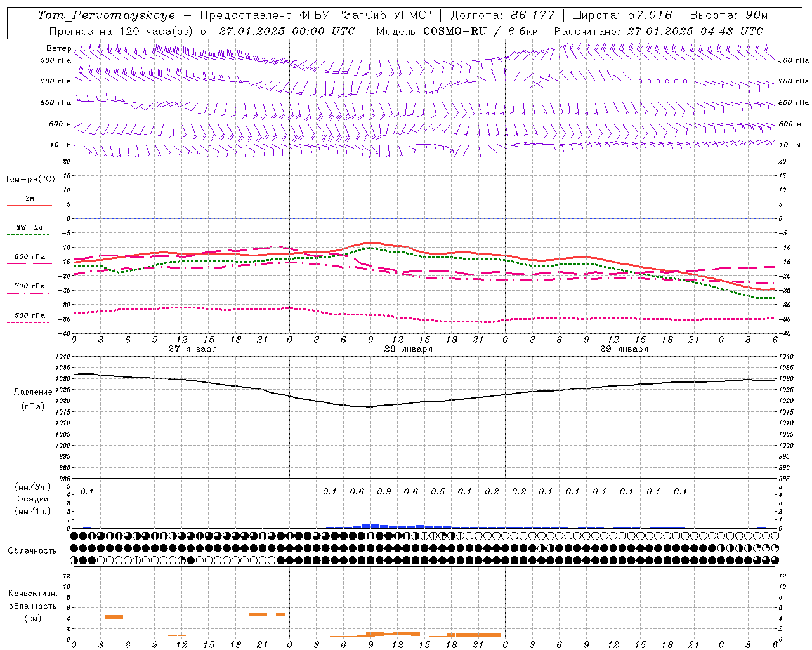This screenshot has height=650, width=812.
Task: Select the 'Модель COSMO-RU / 6.6км' label
Action: pyautogui.click(x=457, y=31)
